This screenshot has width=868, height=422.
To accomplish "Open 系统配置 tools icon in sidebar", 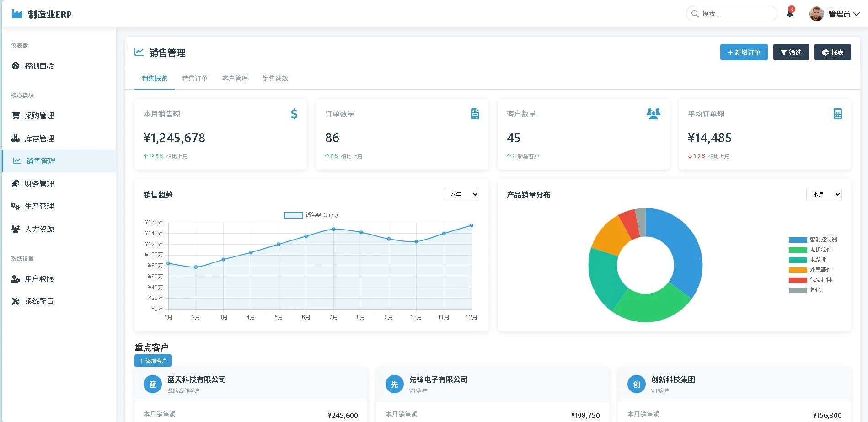I will coord(16,301).
